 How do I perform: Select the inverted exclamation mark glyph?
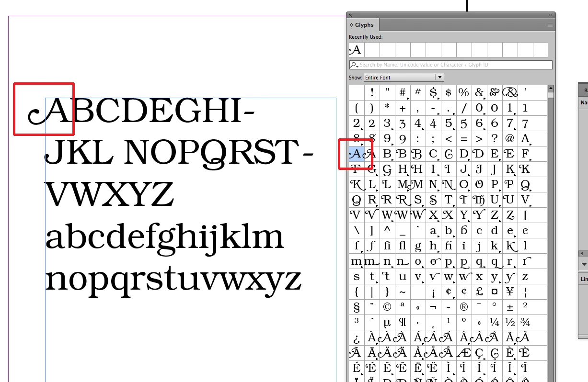click(x=433, y=292)
